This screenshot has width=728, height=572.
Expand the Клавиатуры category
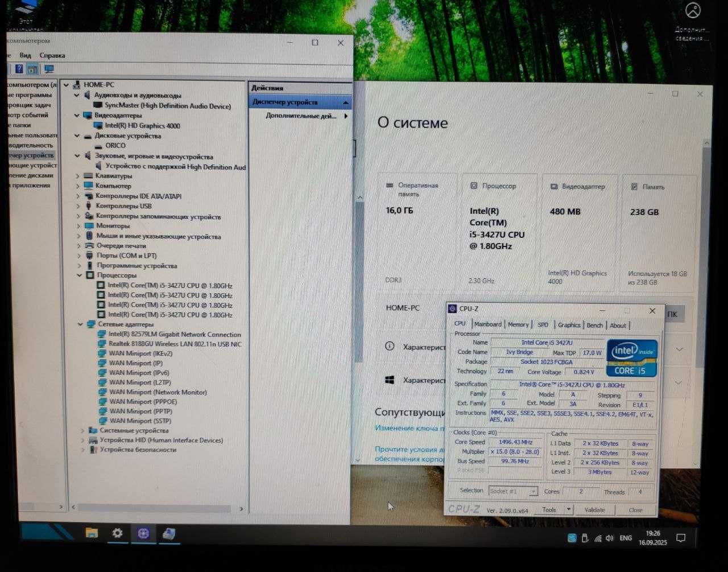pos(78,176)
